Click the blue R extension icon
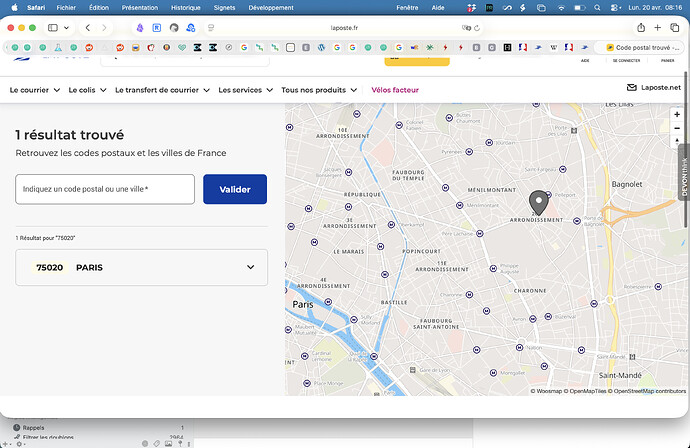Screen dimensions: 690x448 click(157, 28)
